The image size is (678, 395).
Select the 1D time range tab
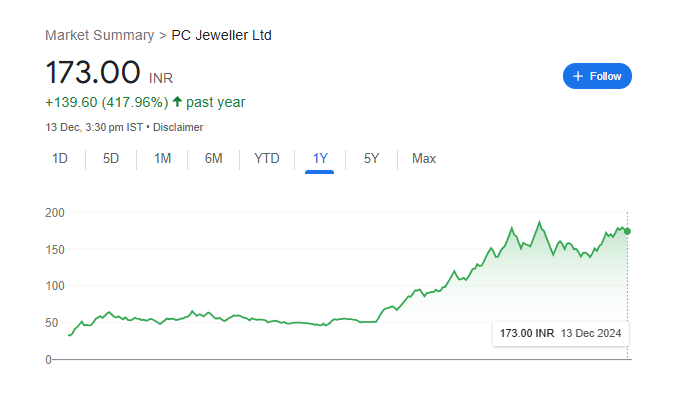(60, 159)
